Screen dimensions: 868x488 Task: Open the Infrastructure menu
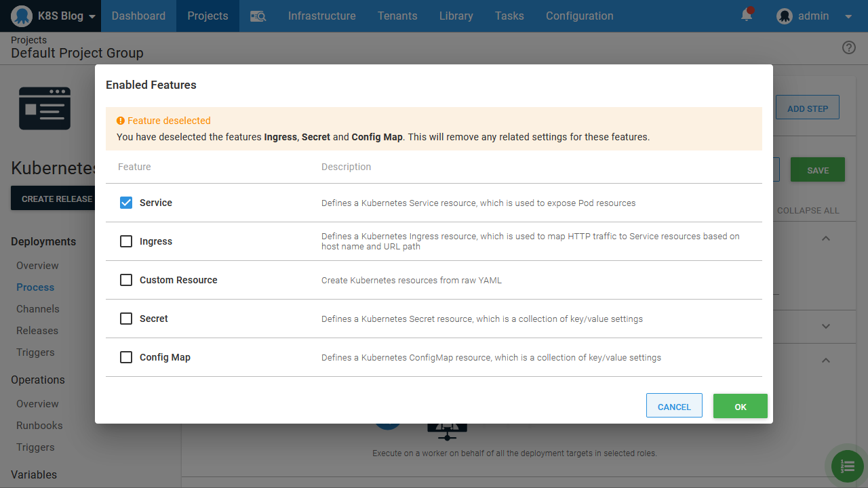(x=321, y=16)
